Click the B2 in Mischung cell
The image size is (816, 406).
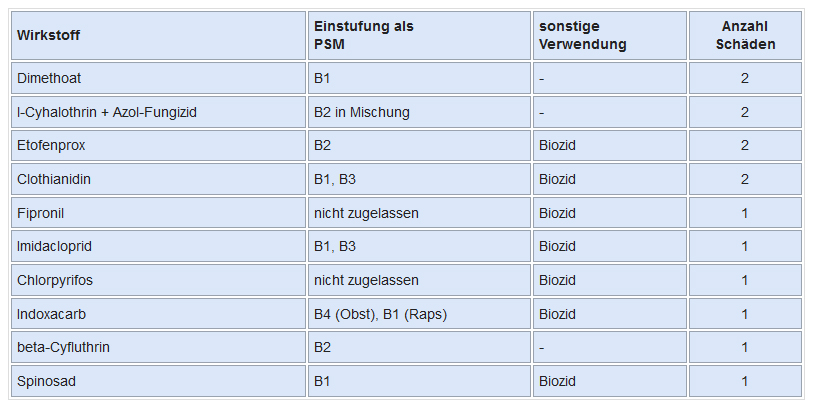tap(361, 112)
